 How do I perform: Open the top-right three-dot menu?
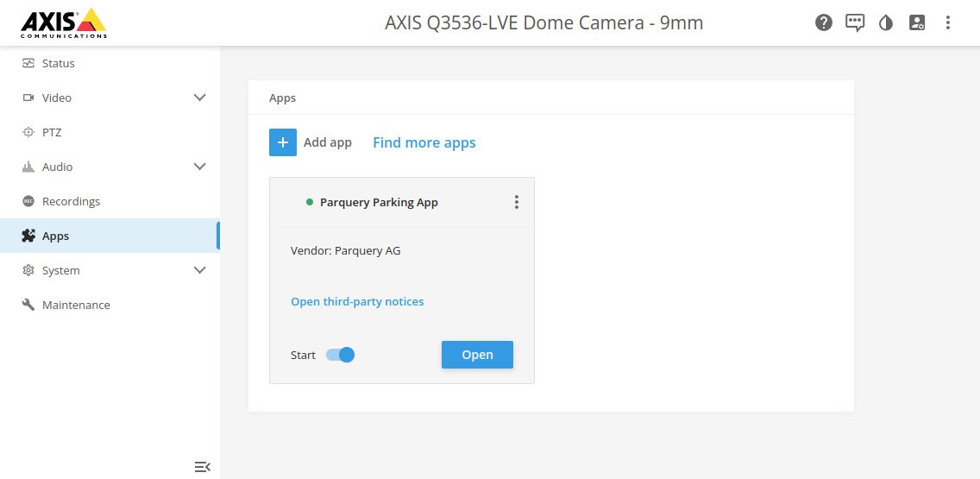click(948, 23)
